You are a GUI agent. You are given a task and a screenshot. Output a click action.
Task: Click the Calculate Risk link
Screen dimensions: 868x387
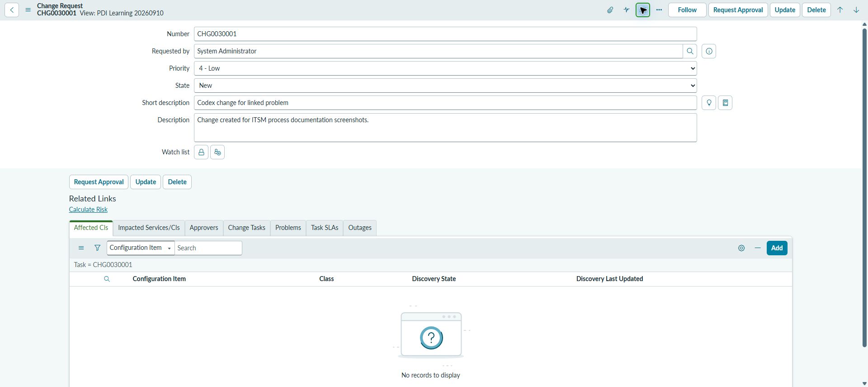coord(88,210)
